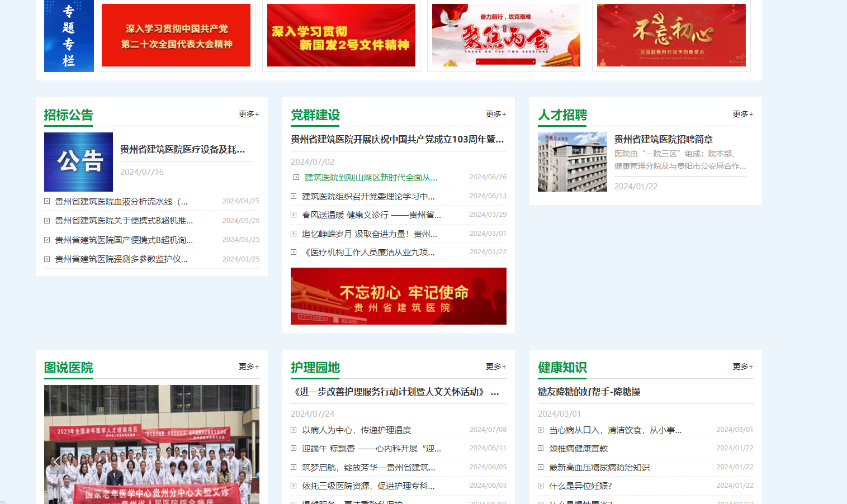Open 依托三级医院资源，促进护理专科... article

[368, 486]
